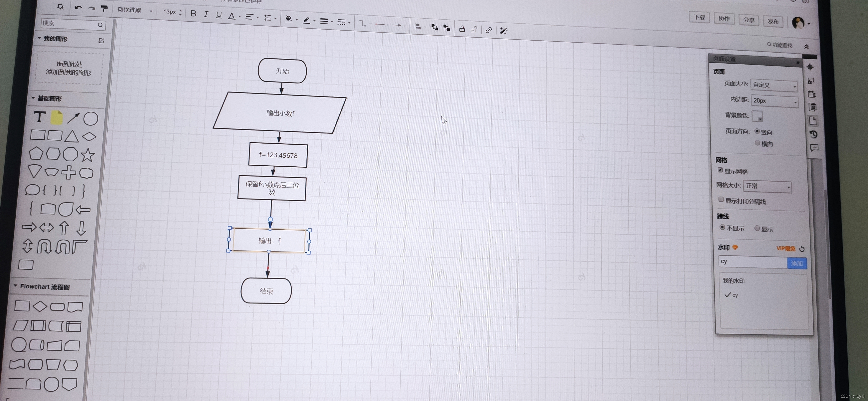Click the undo arrow in the toolbar
The image size is (868, 401).
79,7
